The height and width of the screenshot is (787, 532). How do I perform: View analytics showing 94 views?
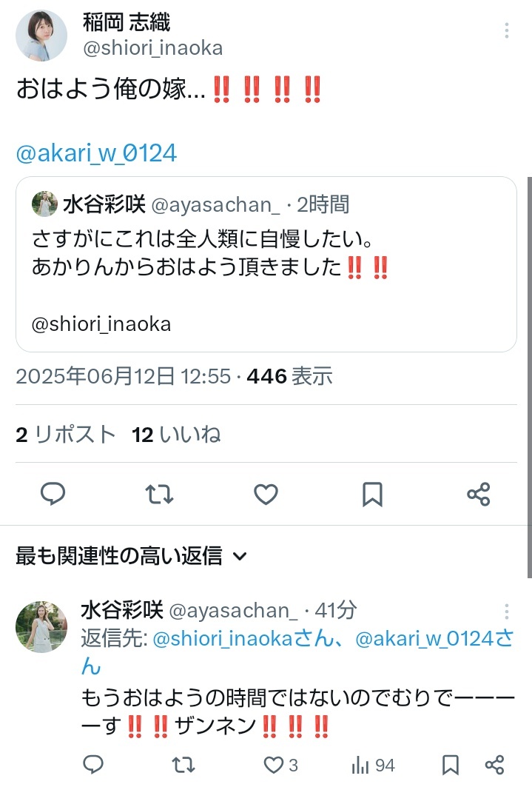[373, 765]
